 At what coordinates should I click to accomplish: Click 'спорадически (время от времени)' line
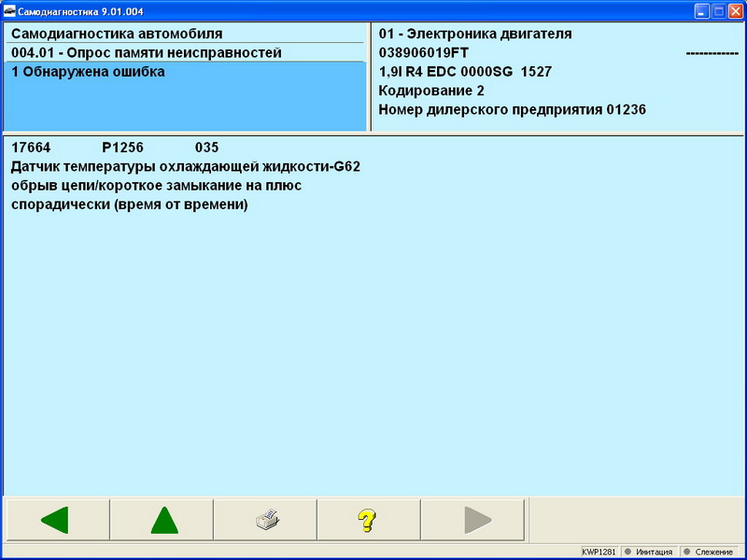[130, 205]
